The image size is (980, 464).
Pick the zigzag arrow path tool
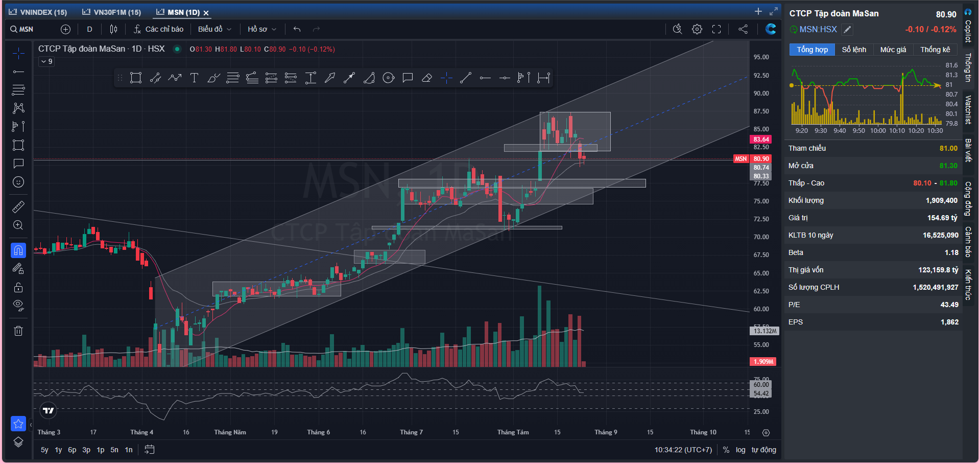coord(175,78)
